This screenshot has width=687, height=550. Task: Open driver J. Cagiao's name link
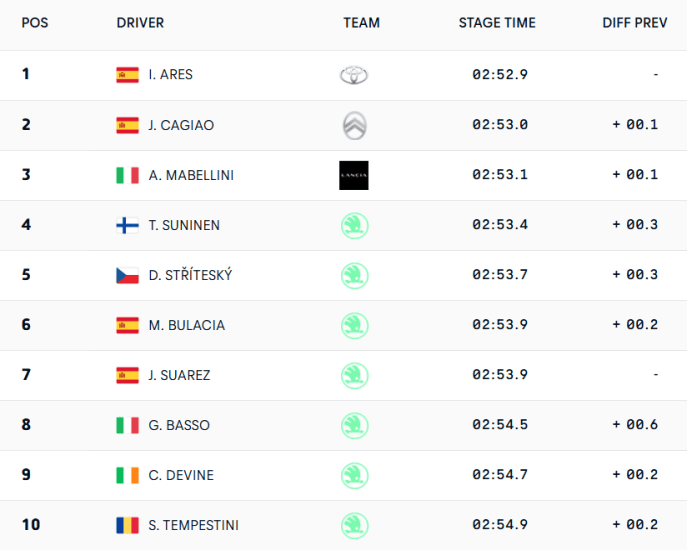pyautogui.click(x=181, y=125)
